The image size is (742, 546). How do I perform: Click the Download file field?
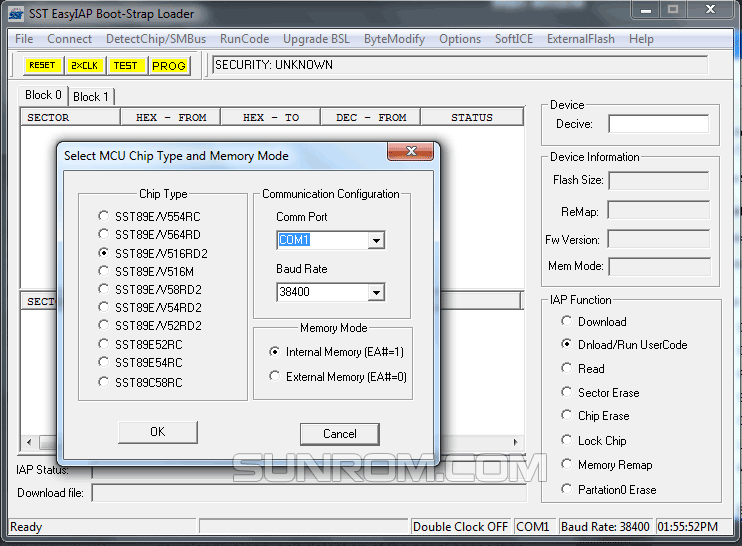click(x=309, y=493)
